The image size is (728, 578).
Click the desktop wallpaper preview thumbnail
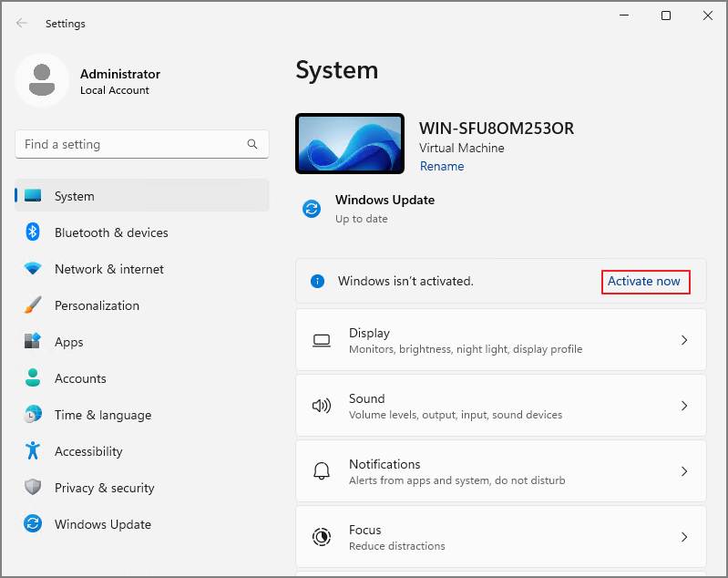[x=350, y=143]
